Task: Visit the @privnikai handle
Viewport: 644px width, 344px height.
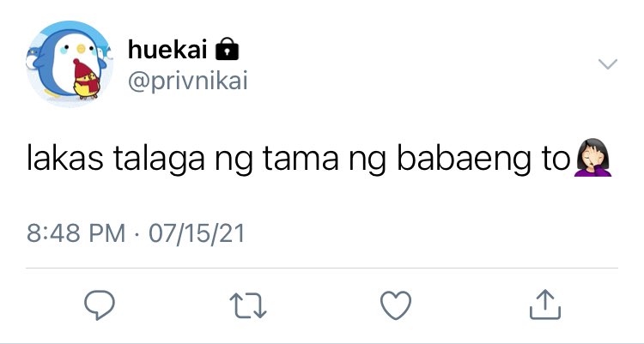Action: [188, 80]
